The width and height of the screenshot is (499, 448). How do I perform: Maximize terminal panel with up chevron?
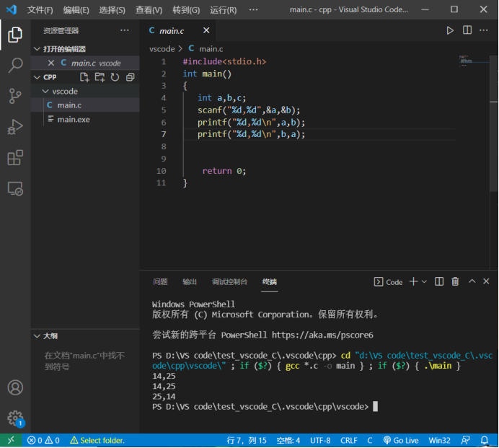(x=472, y=281)
